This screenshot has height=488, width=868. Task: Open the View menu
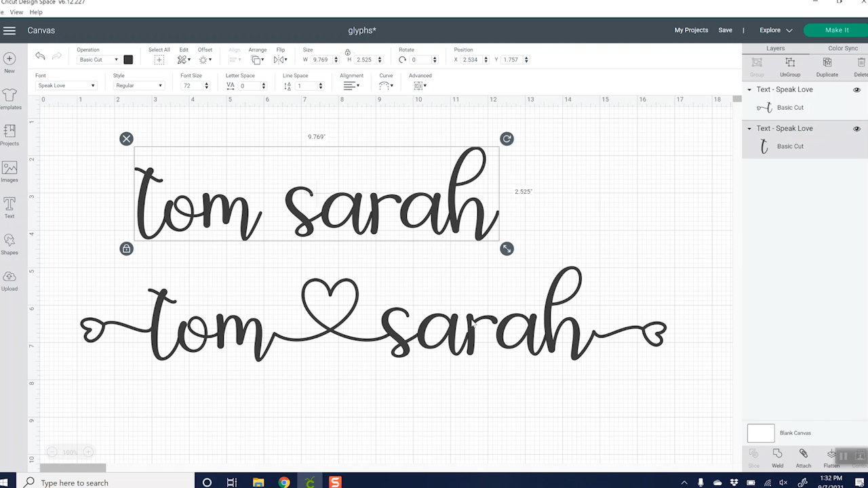[x=17, y=12]
